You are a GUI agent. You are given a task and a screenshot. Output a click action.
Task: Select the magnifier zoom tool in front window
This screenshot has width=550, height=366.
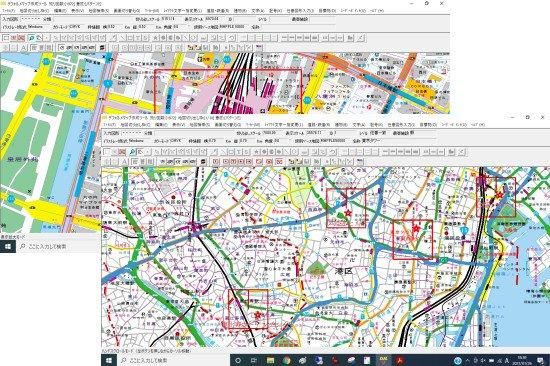(132, 152)
